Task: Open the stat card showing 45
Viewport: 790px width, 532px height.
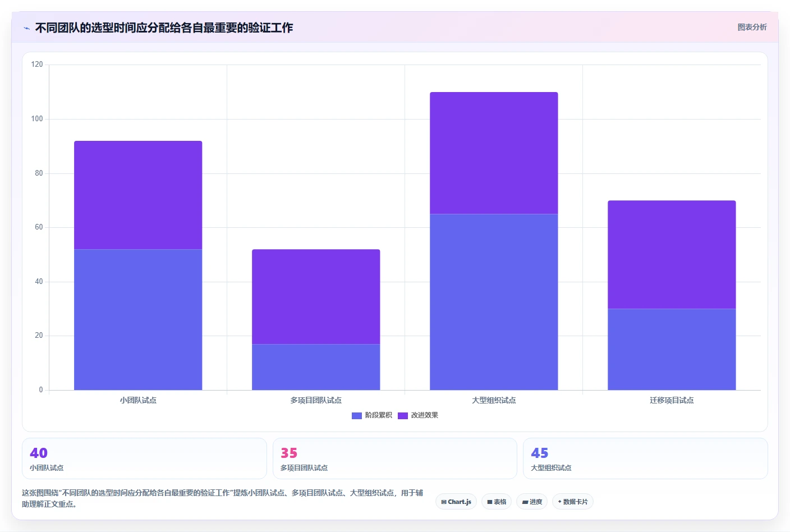Action: [x=645, y=458]
